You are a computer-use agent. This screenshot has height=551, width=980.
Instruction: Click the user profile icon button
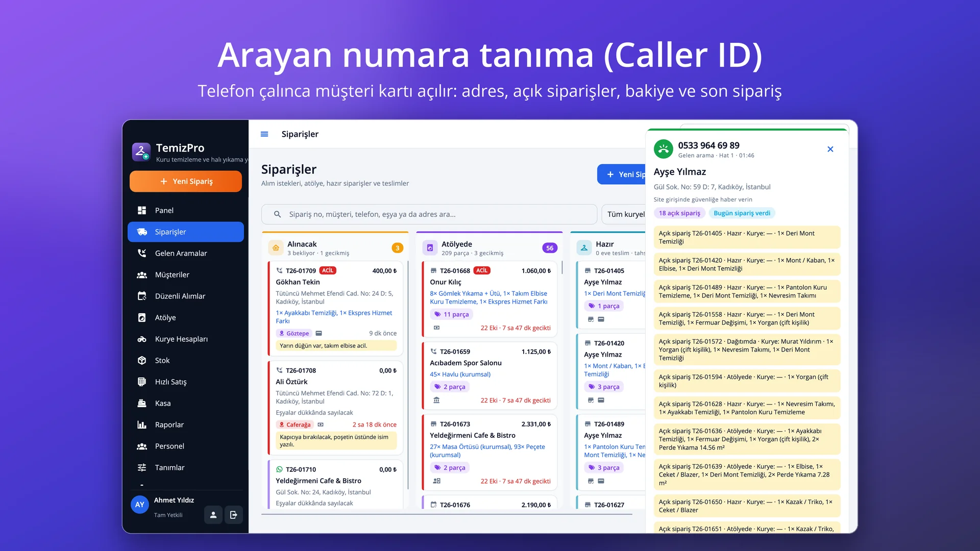(x=213, y=515)
